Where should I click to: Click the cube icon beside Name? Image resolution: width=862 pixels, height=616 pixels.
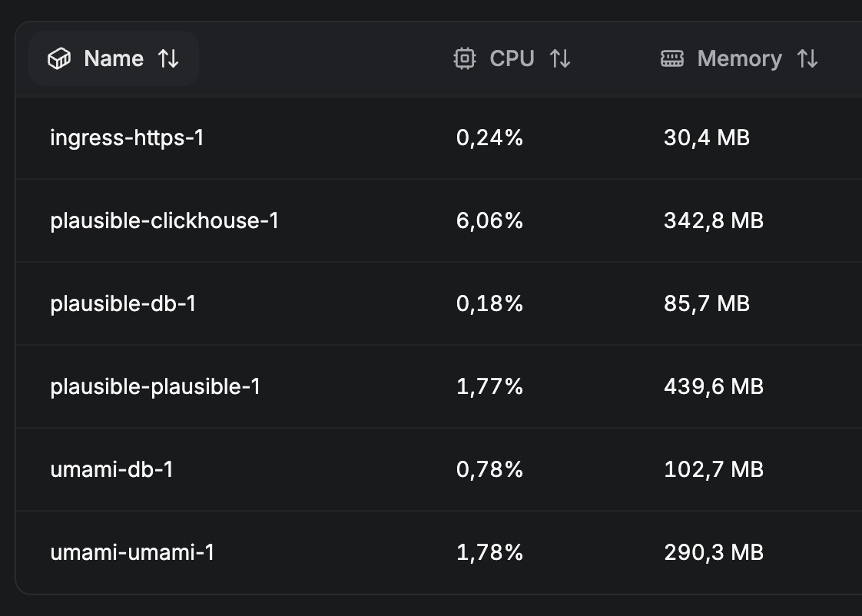pyautogui.click(x=59, y=59)
